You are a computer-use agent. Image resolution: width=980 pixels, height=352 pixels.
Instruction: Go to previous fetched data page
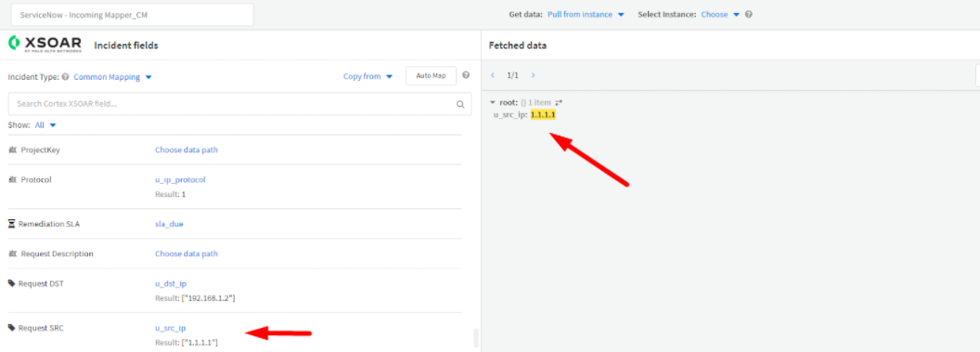pos(493,75)
